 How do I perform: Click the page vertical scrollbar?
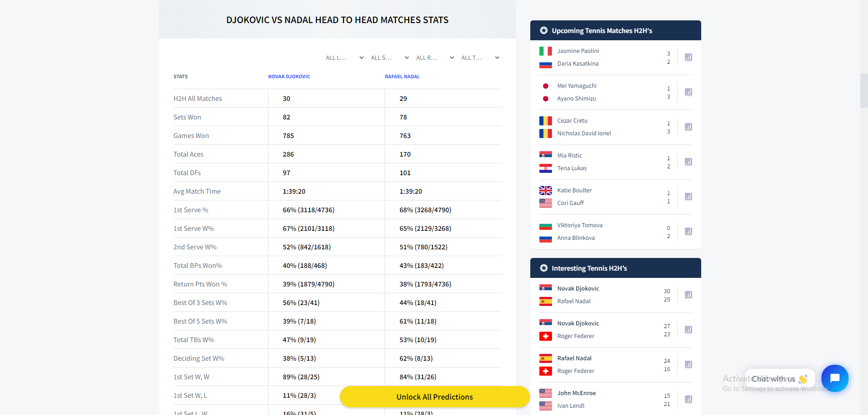(x=864, y=91)
